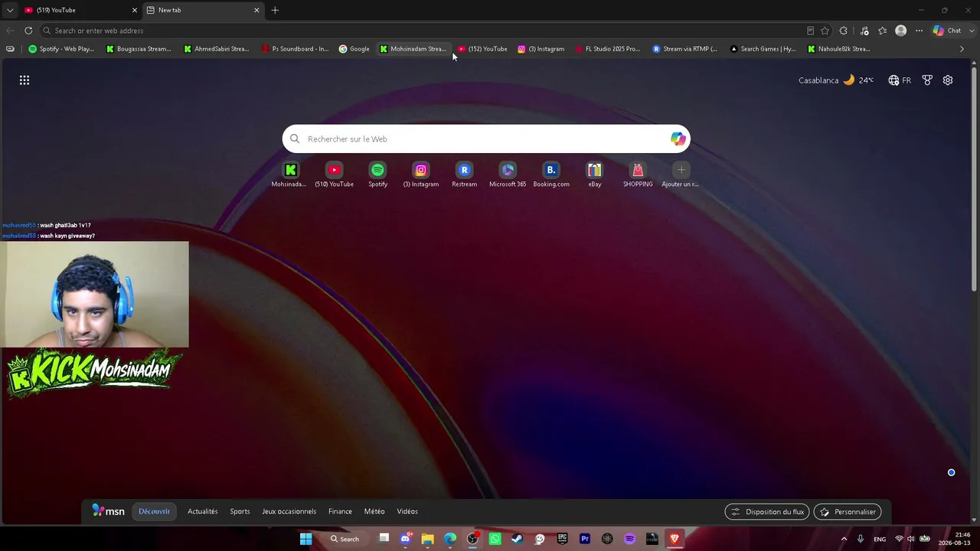Screen dimensions: 980x551
Task: Add this page to favorites star
Action: tap(825, 31)
